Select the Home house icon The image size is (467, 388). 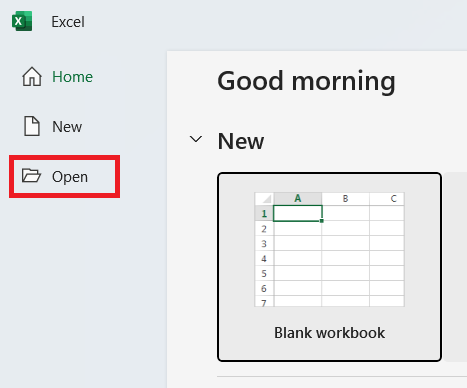point(32,77)
